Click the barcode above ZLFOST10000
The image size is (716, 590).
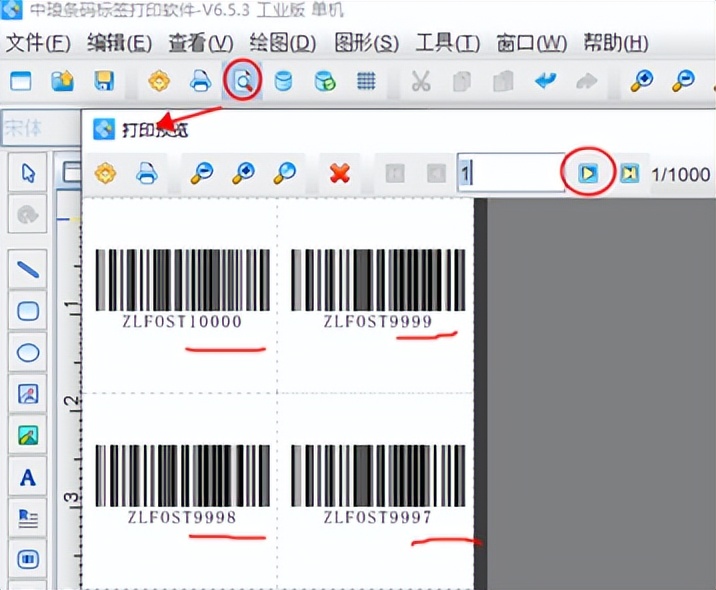coord(182,280)
